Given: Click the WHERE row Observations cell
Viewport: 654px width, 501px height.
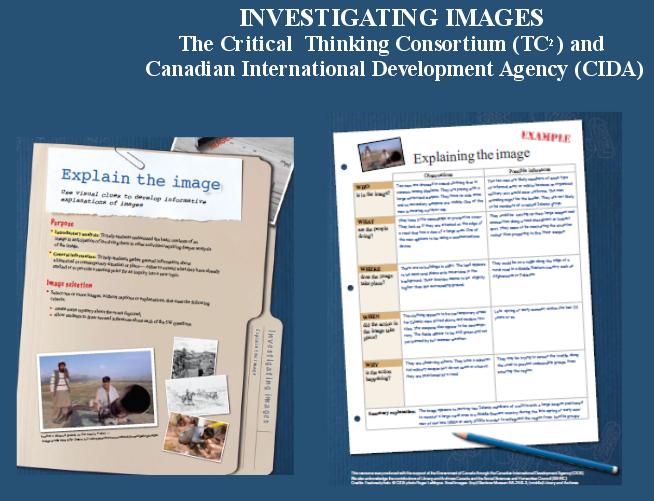Looking at the screenshot, I should coord(445,285).
